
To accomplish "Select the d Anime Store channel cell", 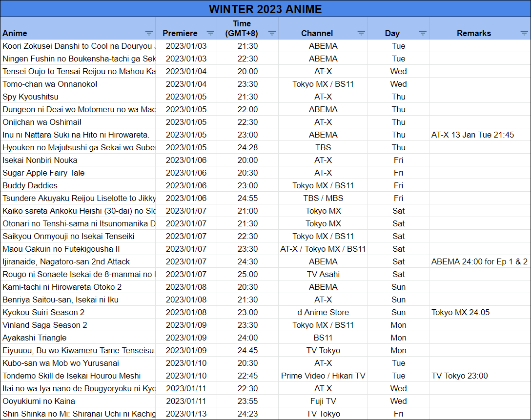I will point(323,312).
